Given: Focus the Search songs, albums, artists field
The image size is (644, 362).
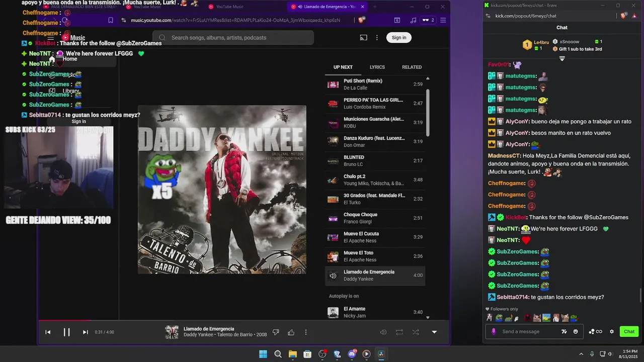Looking at the screenshot, I should pos(233,38).
